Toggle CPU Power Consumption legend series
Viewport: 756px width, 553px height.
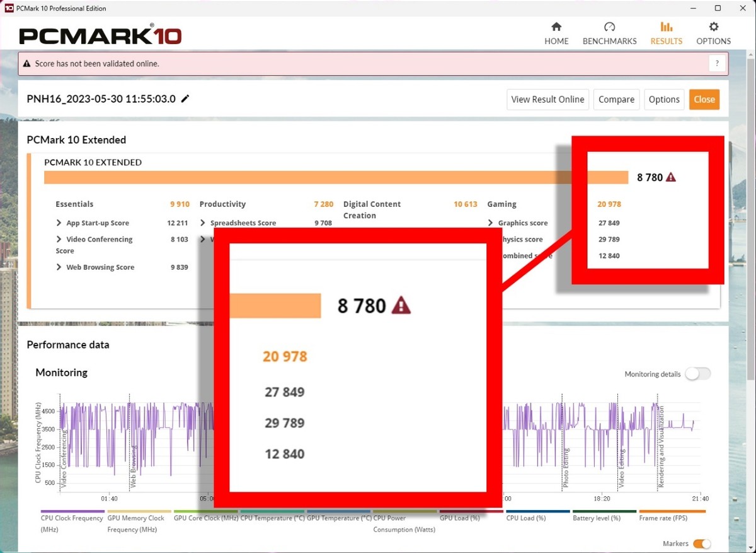click(404, 521)
